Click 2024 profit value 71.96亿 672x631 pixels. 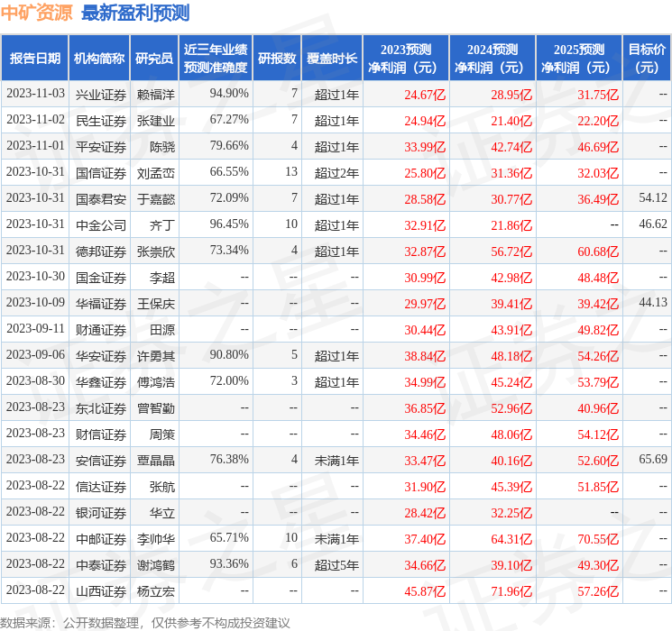pyautogui.click(x=511, y=591)
